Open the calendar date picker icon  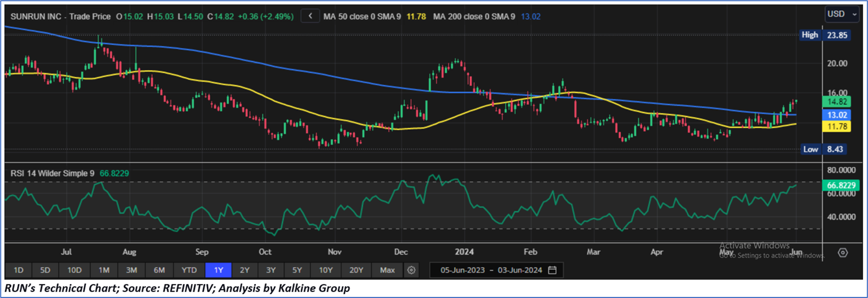(x=552, y=270)
